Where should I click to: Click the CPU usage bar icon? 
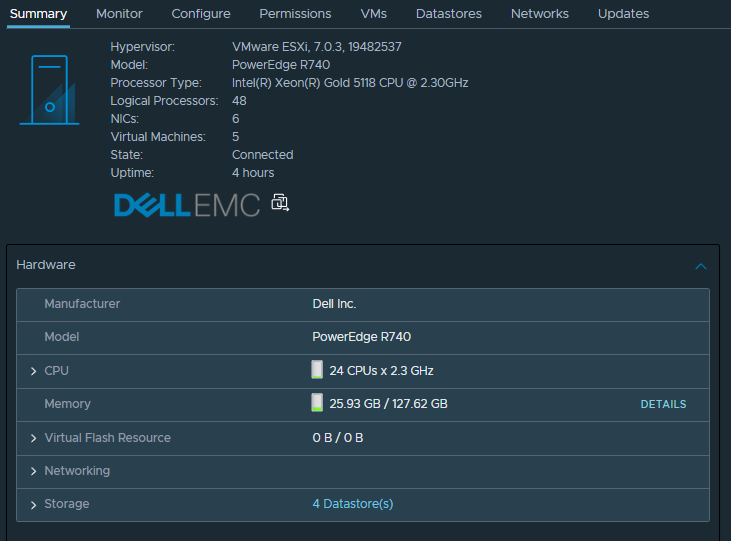[x=317, y=370]
